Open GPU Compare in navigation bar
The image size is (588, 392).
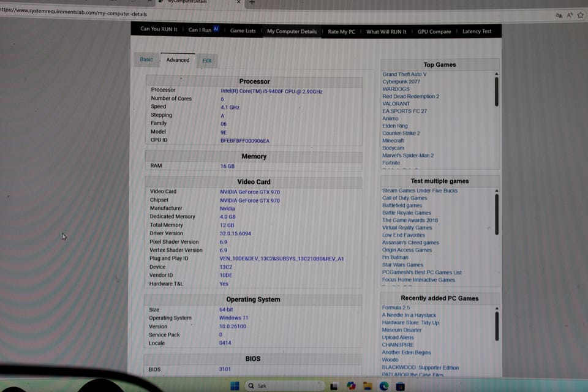(x=434, y=31)
